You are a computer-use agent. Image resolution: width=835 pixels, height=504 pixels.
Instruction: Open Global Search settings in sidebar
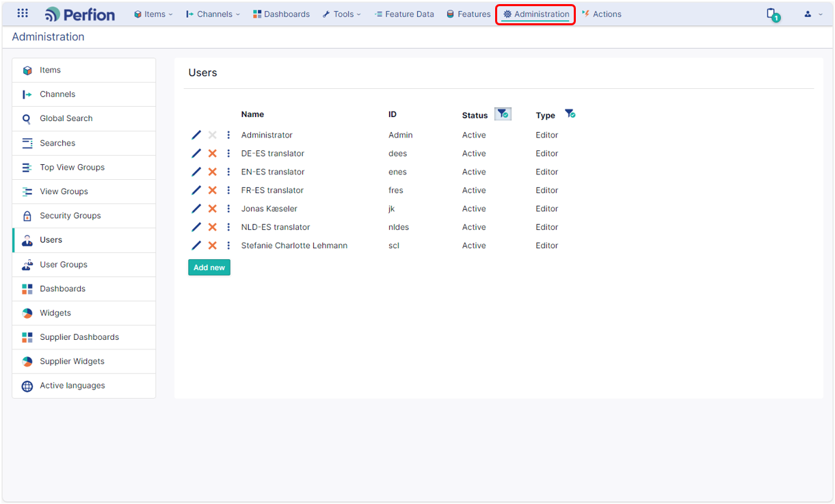tap(84, 119)
